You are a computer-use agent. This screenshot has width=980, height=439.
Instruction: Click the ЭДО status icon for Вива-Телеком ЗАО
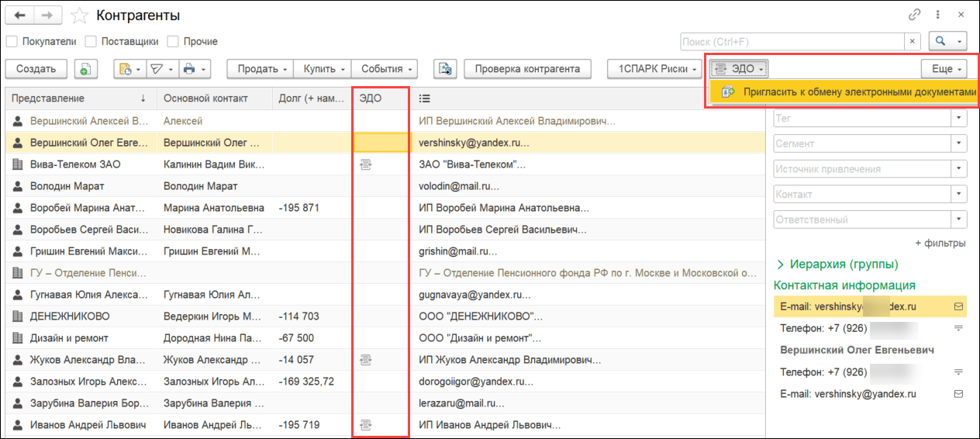click(x=367, y=164)
